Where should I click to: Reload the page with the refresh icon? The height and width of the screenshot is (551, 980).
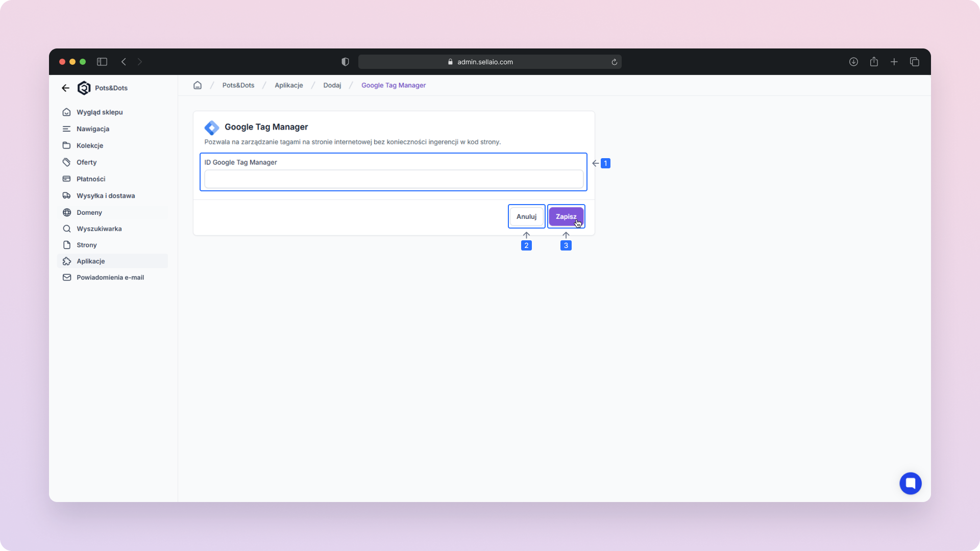tap(615, 62)
